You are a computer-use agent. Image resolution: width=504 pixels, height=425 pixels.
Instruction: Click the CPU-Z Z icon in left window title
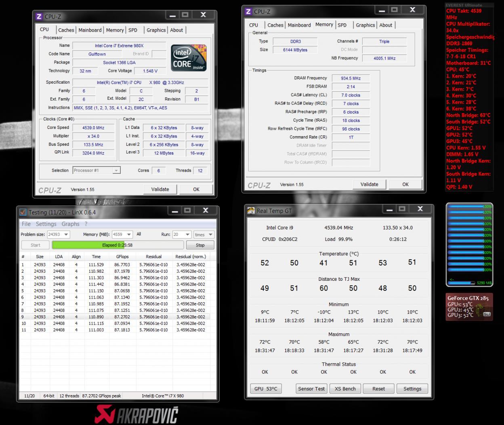click(39, 17)
